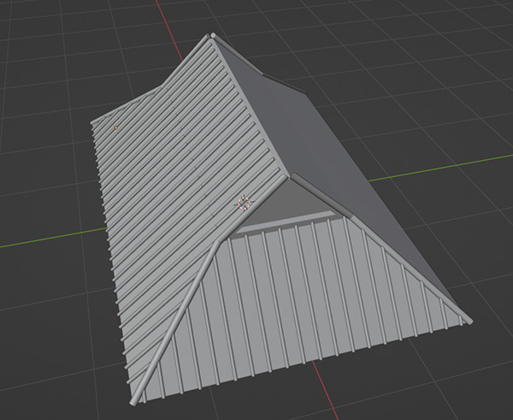Click the peak at the roof's top
This screenshot has height=420, width=513.
pyautogui.click(x=212, y=38)
